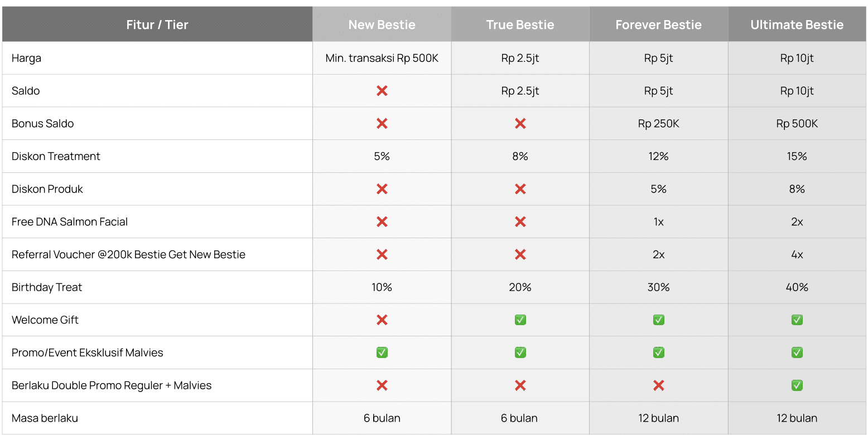868x435 pixels.
Task: Click Forever Bestie Double Promo red X
Action: point(659,385)
